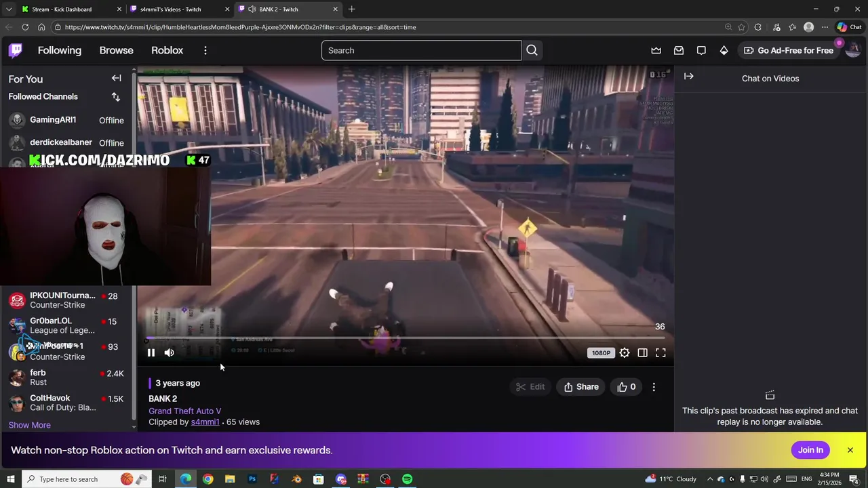Image resolution: width=868 pixels, height=488 pixels.
Task: Open the Edge profile icon
Action: coord(808,27)
